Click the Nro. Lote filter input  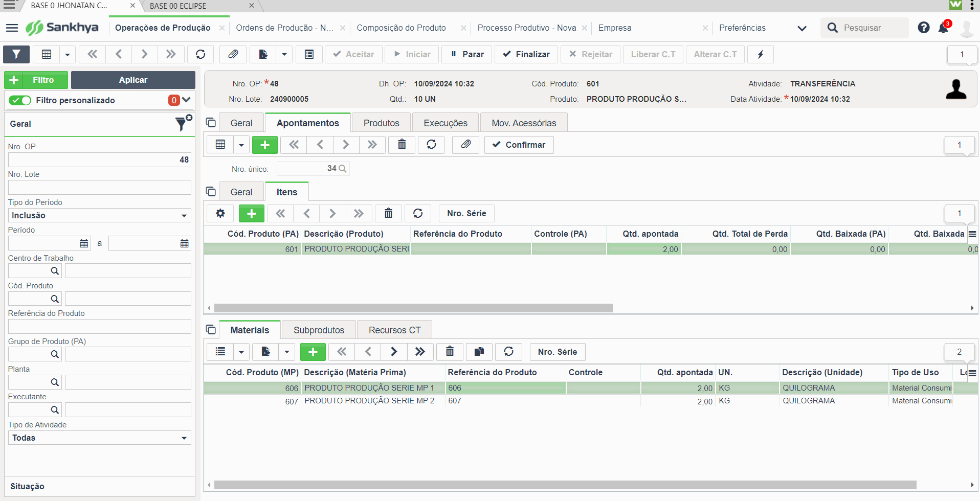pos(100,188)
